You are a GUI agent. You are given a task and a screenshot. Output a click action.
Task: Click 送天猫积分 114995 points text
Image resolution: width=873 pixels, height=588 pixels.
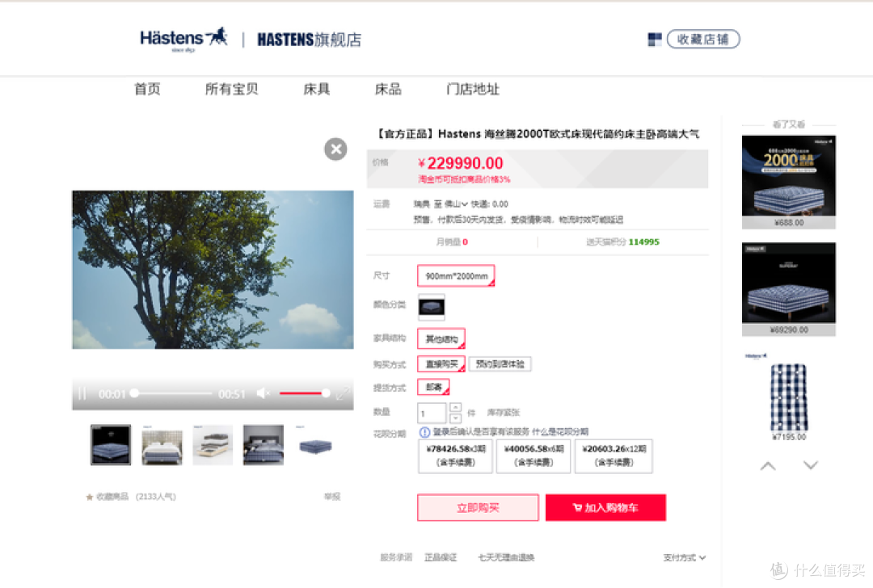click(x=622, y=242)
